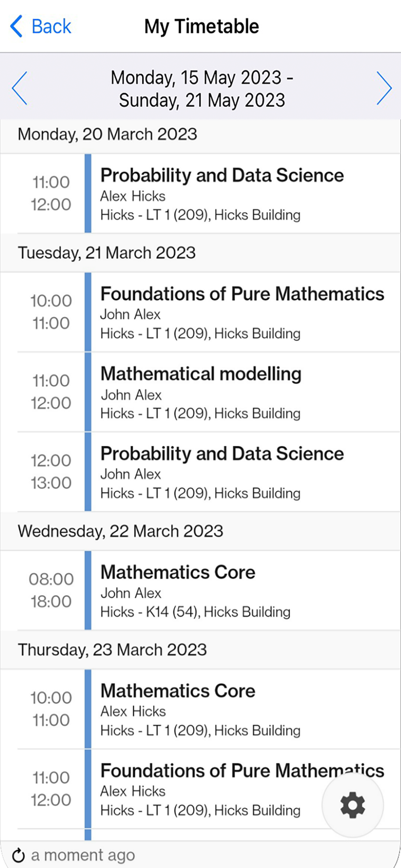Open the settings gear button
This screenshot has width=401, height=868.
coord(353,806)
